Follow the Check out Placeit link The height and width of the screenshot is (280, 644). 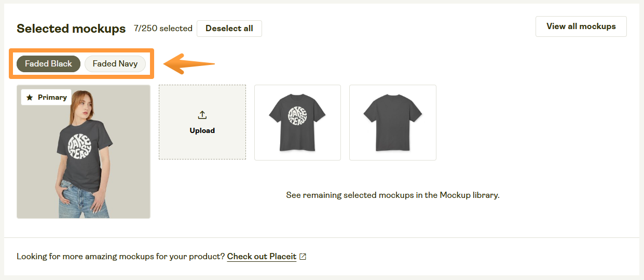(262, 257)
